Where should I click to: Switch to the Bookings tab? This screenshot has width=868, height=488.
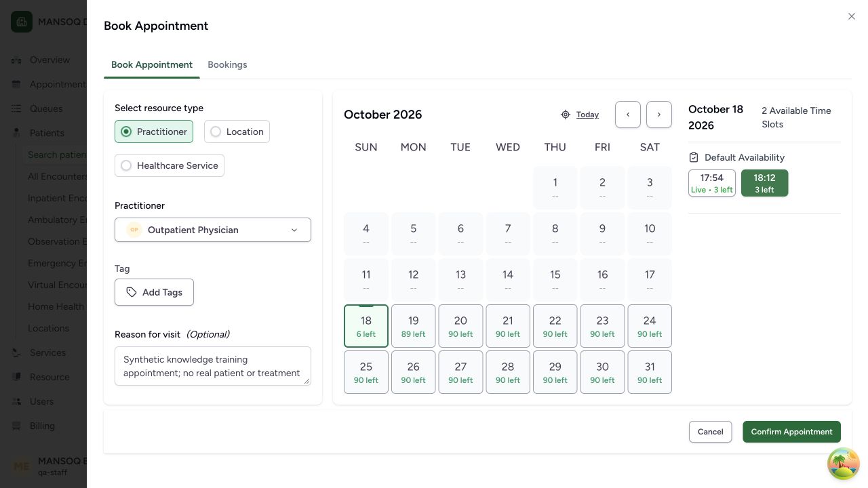227,65
